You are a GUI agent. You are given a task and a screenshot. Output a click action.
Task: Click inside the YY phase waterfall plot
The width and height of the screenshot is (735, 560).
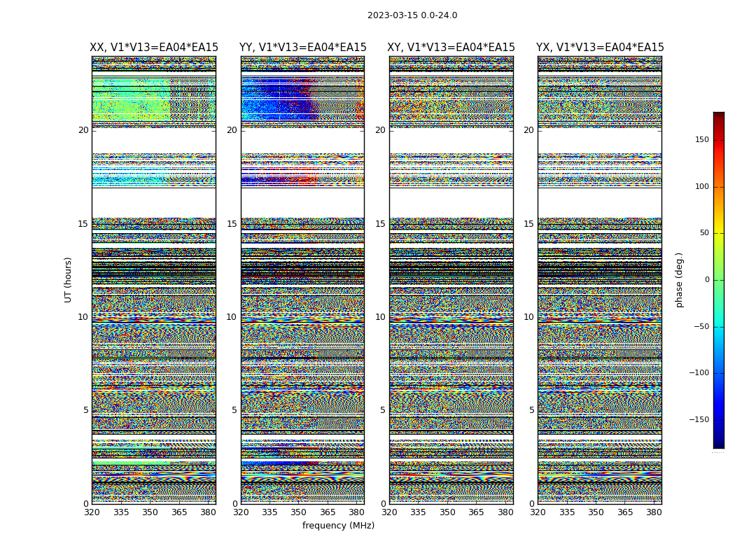click(303, 280)
